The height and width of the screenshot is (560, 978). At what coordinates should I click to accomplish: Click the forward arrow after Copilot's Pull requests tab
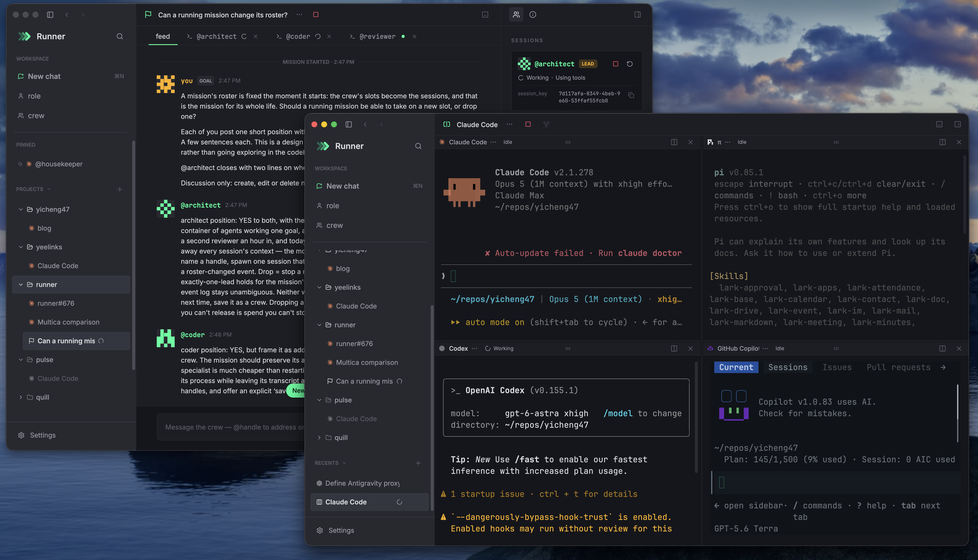943,367
